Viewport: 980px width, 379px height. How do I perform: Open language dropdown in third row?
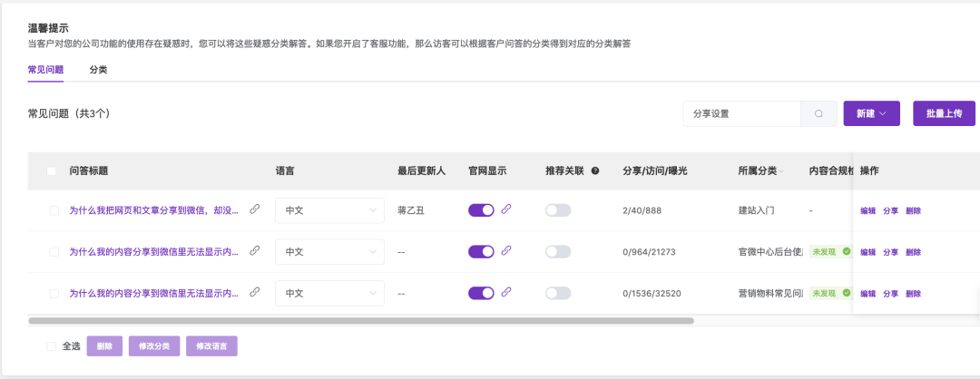[x=329, y=294]
